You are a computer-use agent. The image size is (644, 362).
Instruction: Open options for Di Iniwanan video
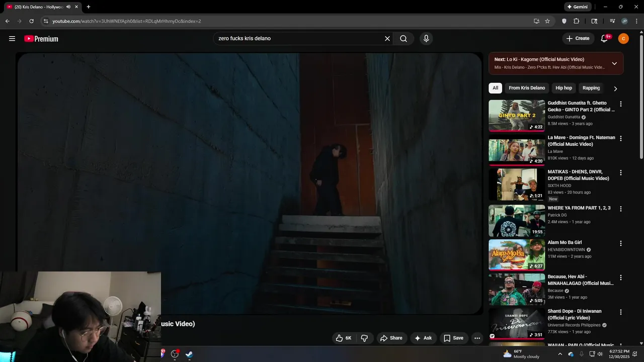[x=620, y=312]
